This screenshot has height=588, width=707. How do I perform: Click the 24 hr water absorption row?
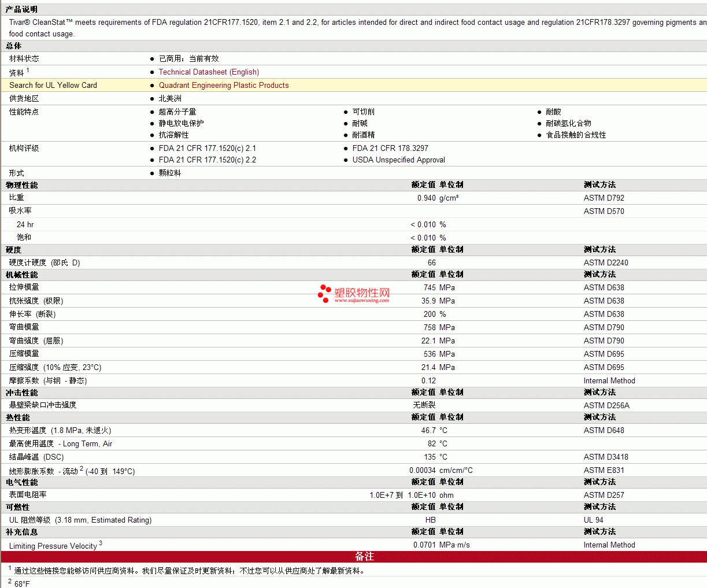click(x=353, y=224)
